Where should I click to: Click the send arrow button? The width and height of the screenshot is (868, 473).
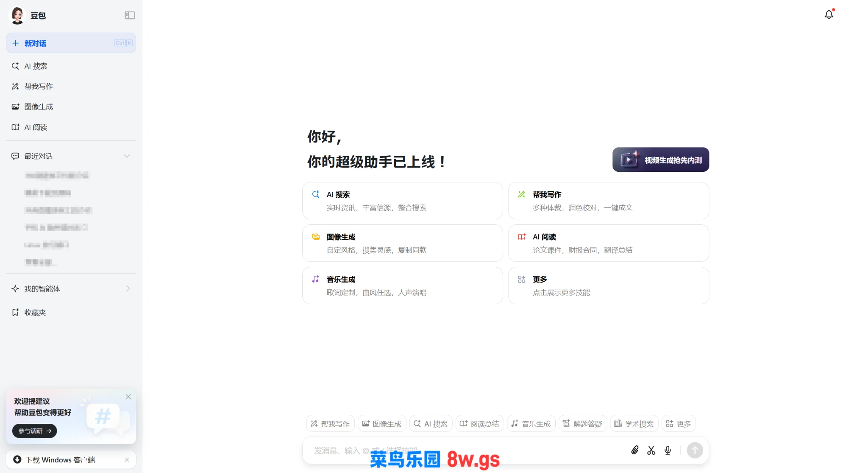click(695, 450)
